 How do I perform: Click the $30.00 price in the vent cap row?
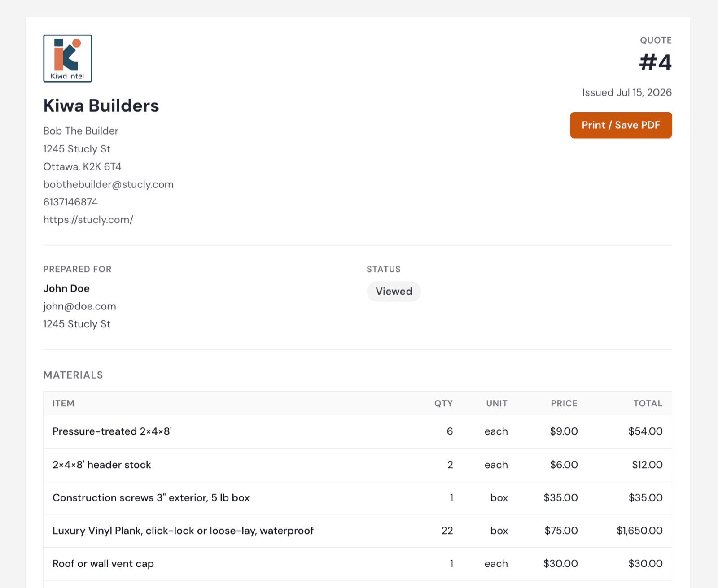click(x=560, y=564)
